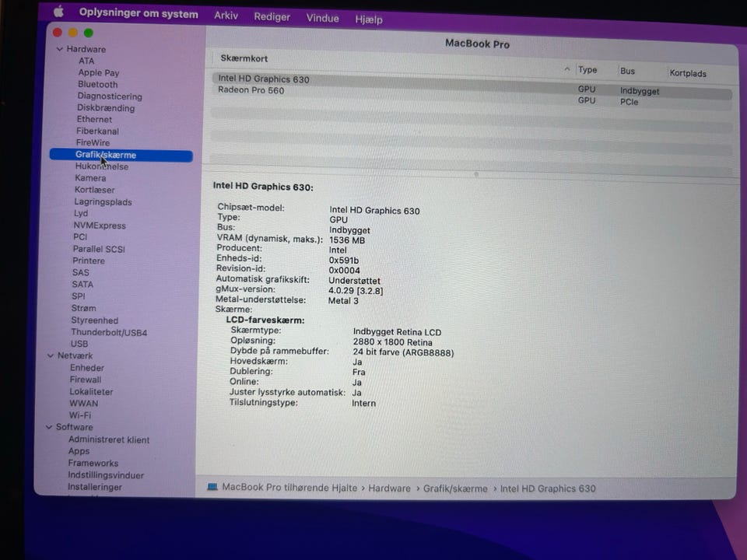Click the laptop icon in the path bar
This screenshot has height=560, width=747.
tap(212, 487)
